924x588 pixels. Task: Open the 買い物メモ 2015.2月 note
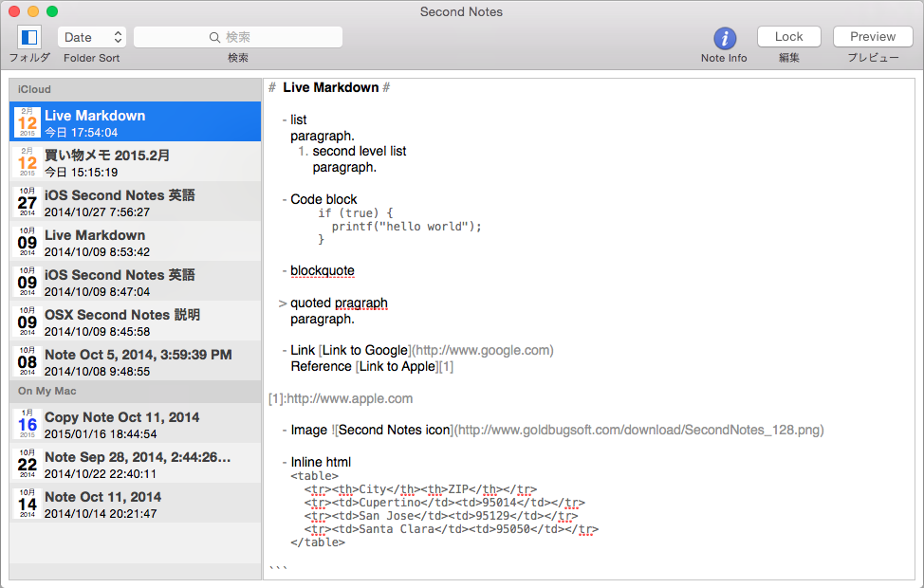pos(135,161)
